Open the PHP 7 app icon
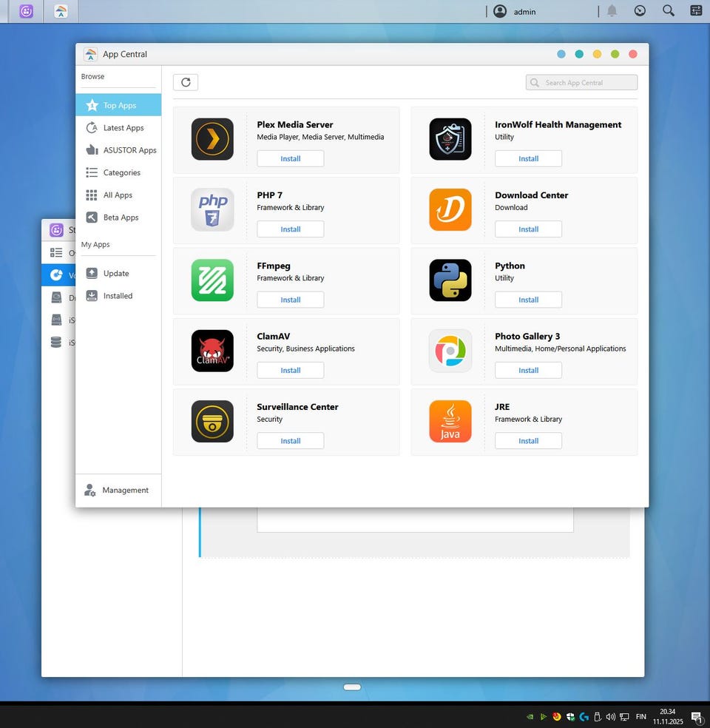This screenshot has height=728, width=710. click(x=212, y=209)
